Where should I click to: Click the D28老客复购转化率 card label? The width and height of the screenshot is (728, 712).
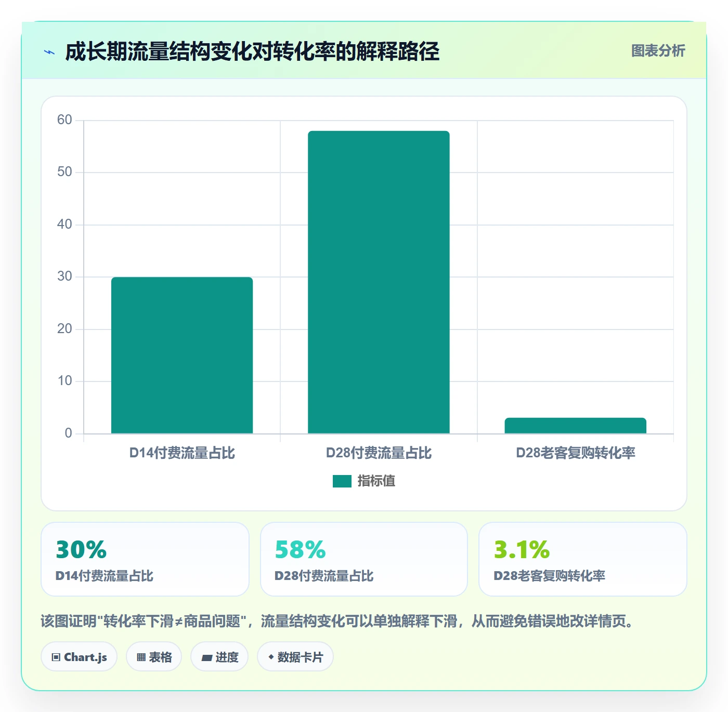[x=550, y=576]
